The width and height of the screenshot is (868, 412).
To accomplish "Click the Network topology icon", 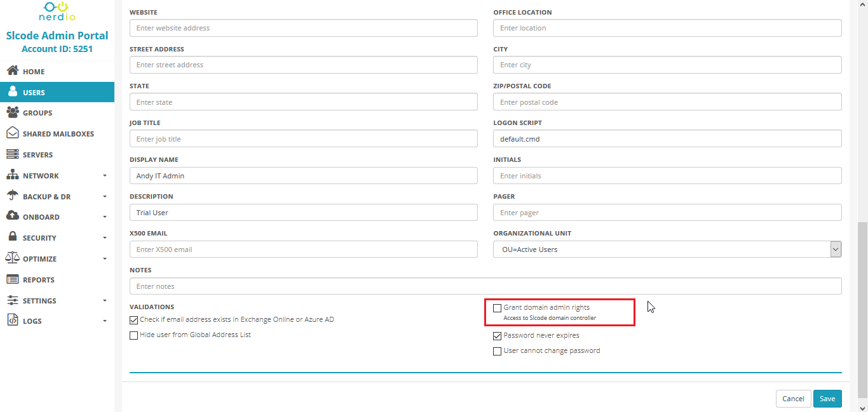I will (x=12, y=175).
